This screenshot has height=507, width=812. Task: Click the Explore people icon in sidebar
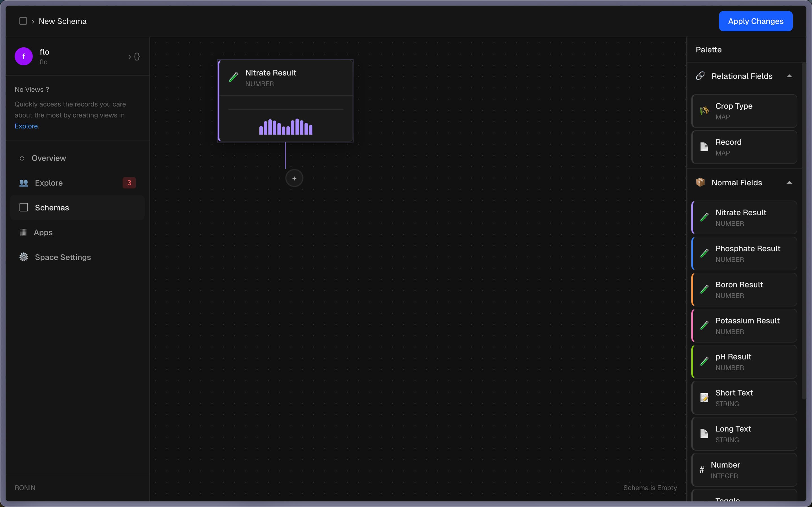pos(23,183)
